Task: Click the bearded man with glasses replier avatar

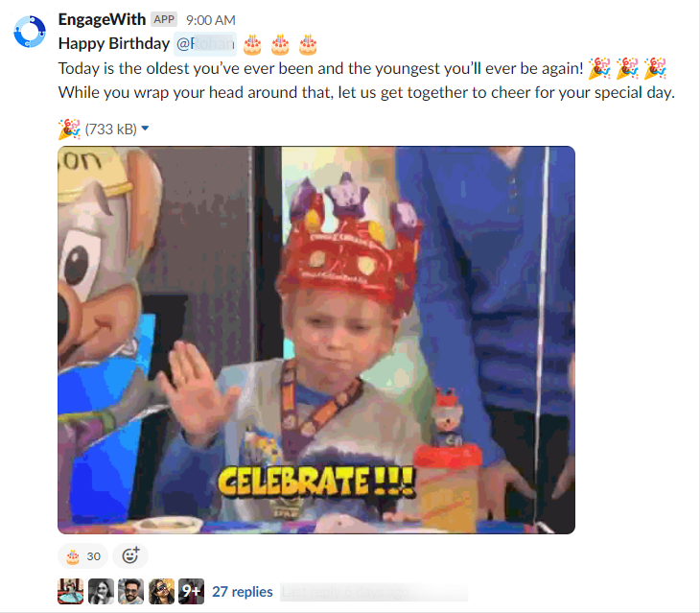Action: point(130,592)
